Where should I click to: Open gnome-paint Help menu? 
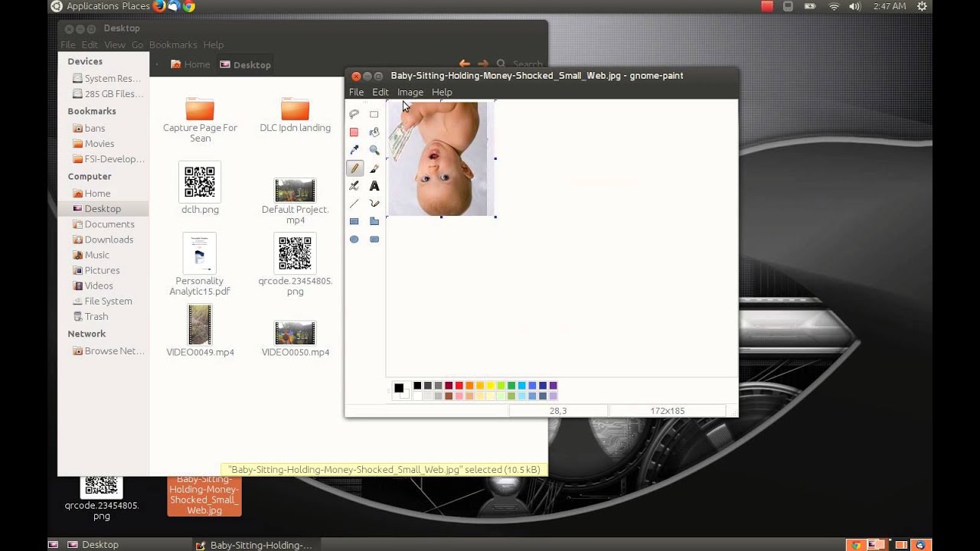(442, 92)
